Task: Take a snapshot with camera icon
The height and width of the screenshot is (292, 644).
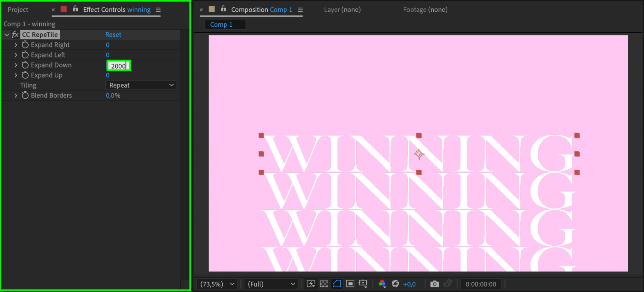Action: [x=435, y=284]
